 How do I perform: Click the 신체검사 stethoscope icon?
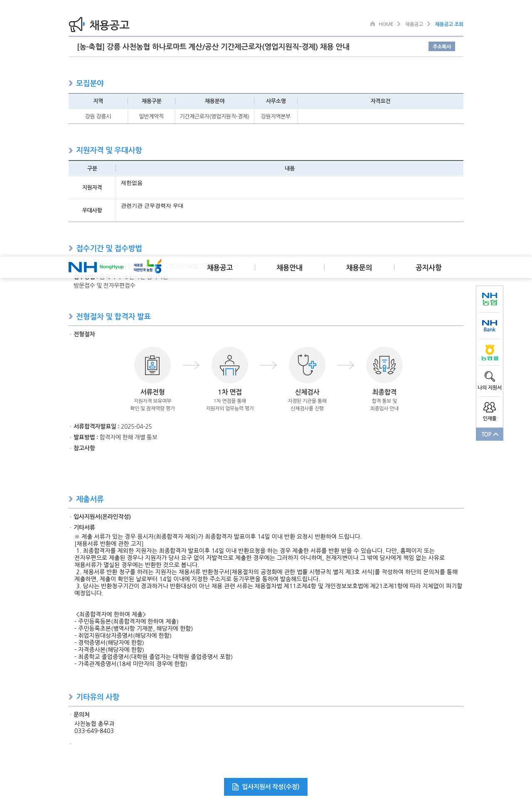pyautogui.click(x=307, y=365)
